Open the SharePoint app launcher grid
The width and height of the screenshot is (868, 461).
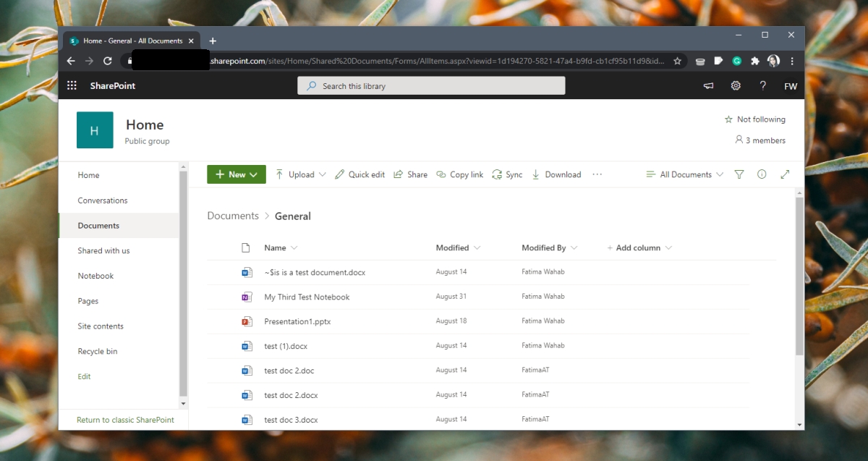(72, 85)
